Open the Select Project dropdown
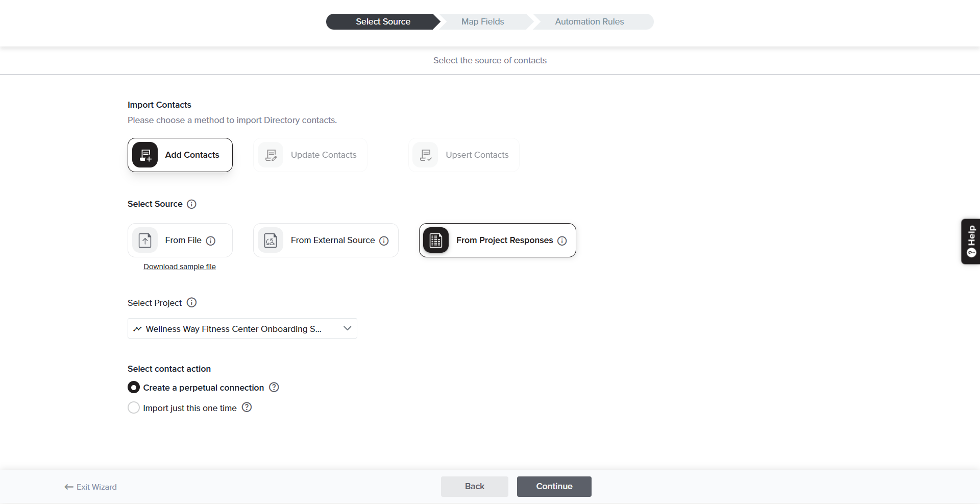The image size is (980, 504). click(x=242, y=328)
